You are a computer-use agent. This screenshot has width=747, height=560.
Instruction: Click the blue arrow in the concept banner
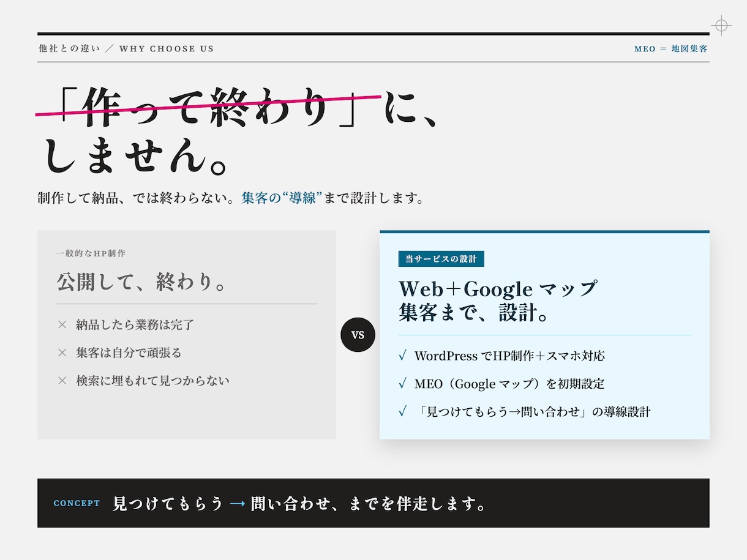(x=238, y=504)
